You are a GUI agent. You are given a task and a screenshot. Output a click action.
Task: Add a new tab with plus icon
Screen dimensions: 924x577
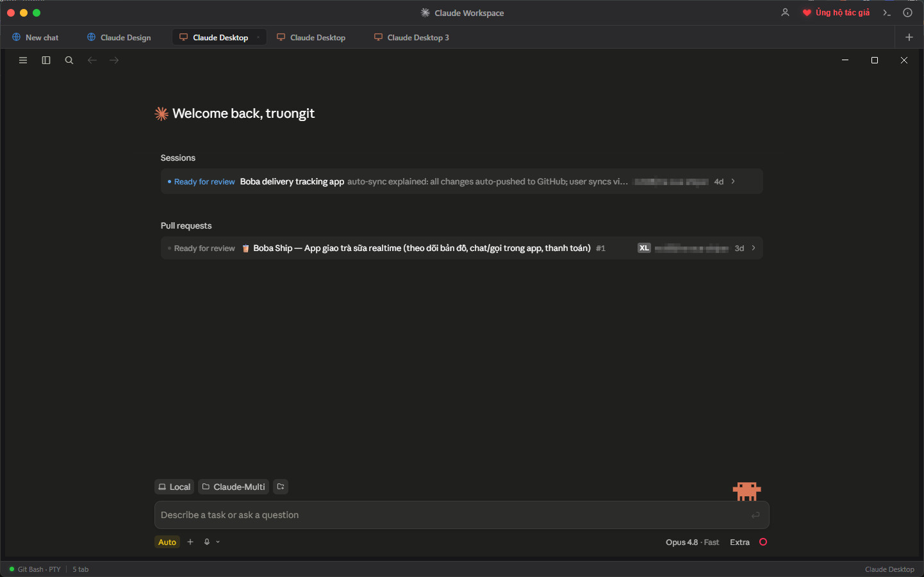pyautogui.click(x=909, y=37)
